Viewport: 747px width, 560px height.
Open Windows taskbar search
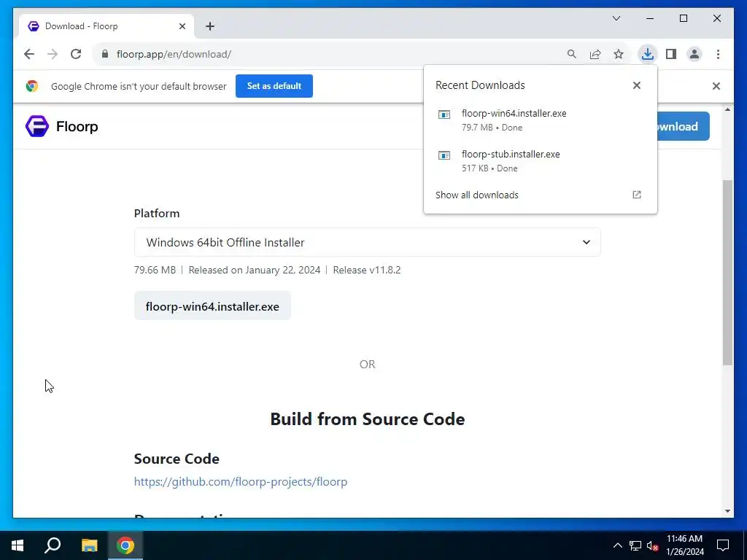click(x=53, y=545)
